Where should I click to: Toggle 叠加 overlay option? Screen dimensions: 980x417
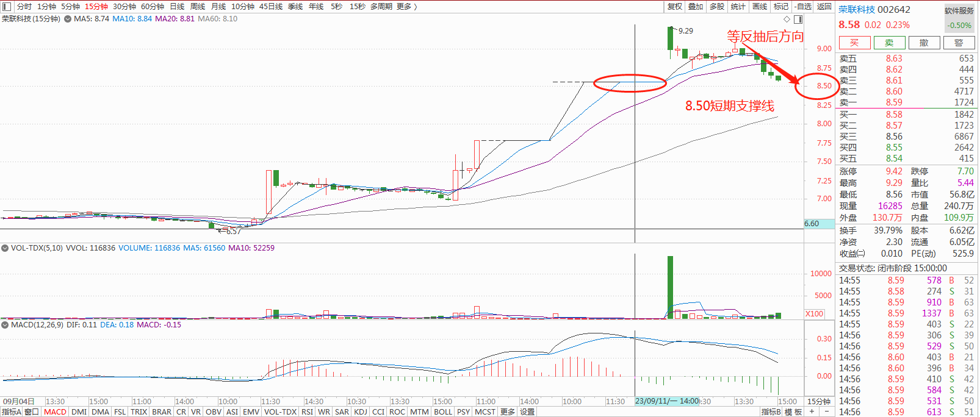pos(696,6)
